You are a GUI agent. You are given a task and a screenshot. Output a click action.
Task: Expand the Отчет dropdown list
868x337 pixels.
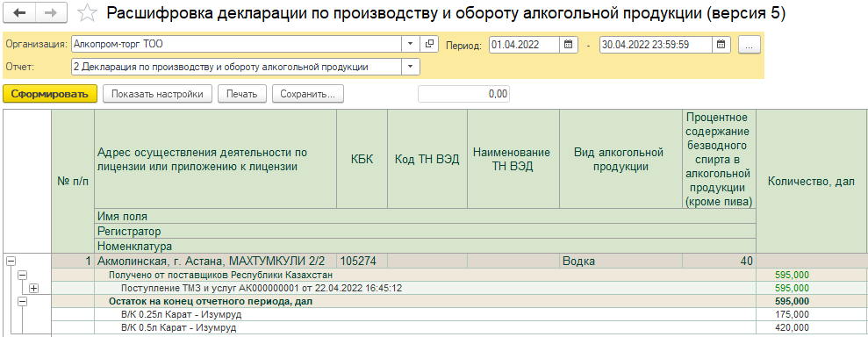coord(410,67)
